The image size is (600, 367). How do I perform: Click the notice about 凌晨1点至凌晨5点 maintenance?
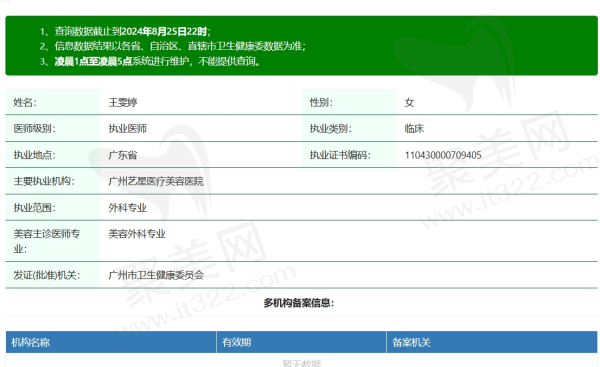point(150,61)
